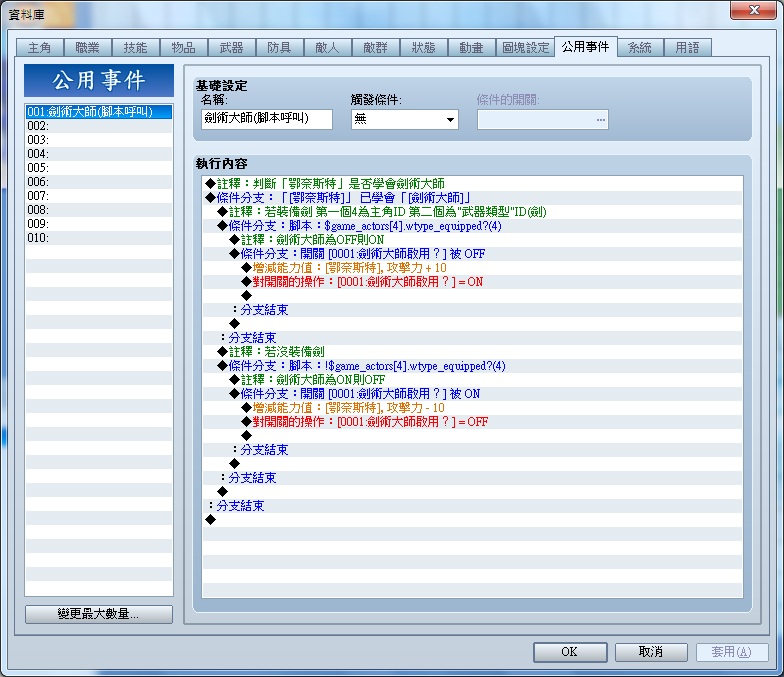This screenshot has height=677, width=784.
Task: Go to the 武器 tab
Action: coord(232,48)
